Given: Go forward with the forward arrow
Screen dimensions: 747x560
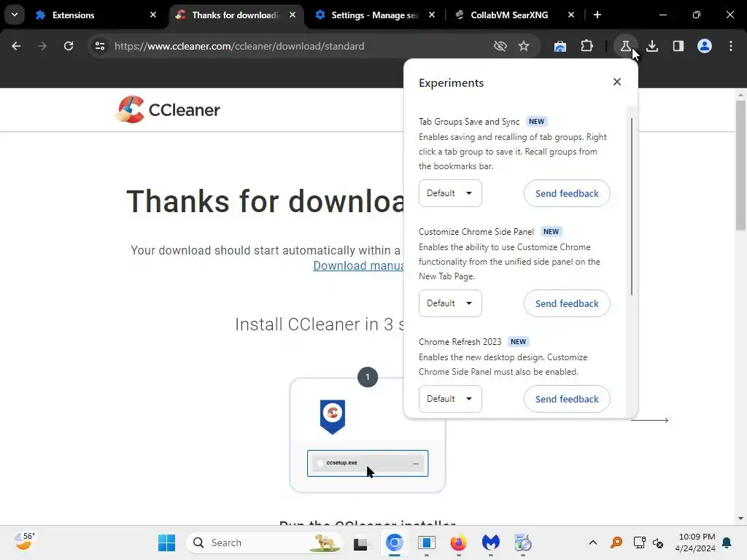Looking at the screenshot, I should click(x=42, y=46).
